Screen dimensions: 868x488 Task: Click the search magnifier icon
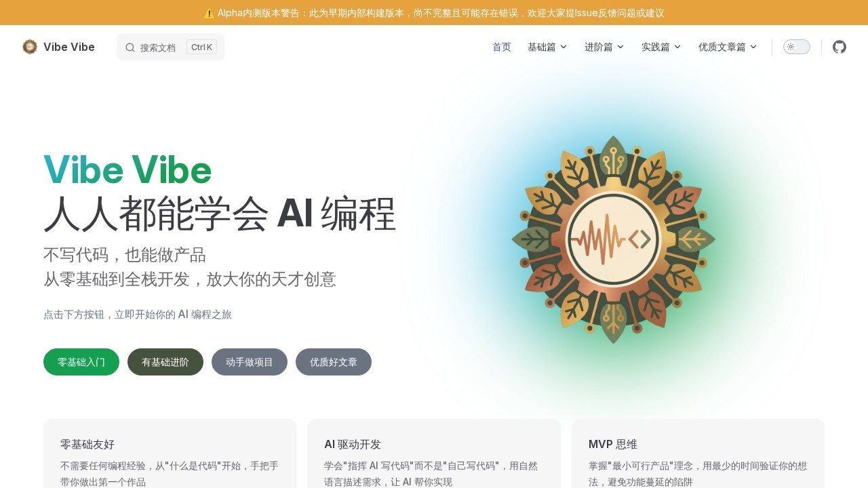[130, 47]
